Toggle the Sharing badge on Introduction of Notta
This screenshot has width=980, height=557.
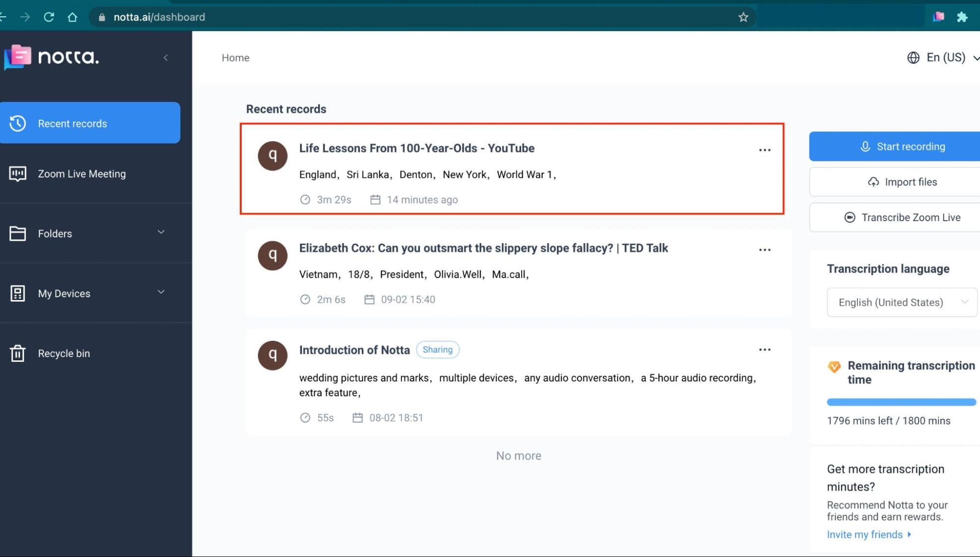(x=437, y=349)
